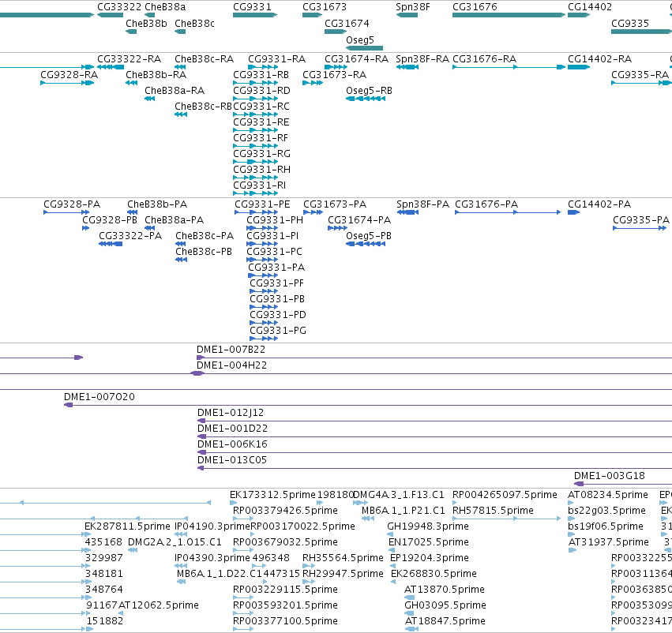Screen dimensions: 672x633
Task: Click BAC clone DME1-012J12
Action: pyautogui.click(x=231, y=413)
